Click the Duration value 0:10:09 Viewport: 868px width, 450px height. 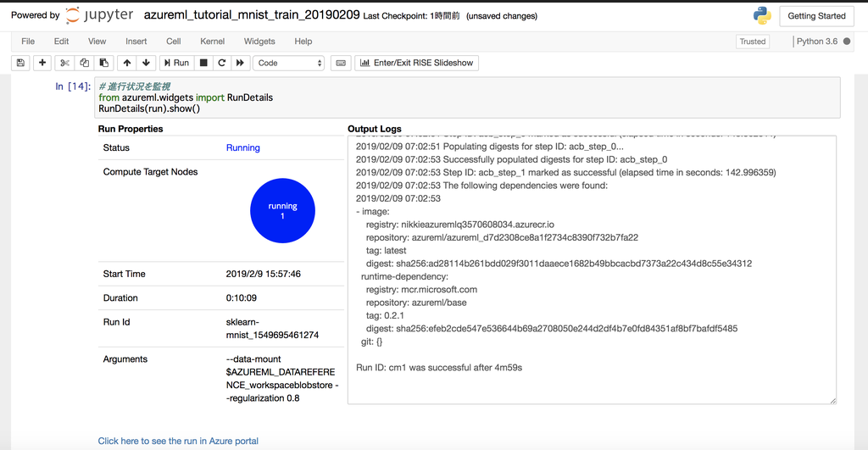(x=241, y=297)
